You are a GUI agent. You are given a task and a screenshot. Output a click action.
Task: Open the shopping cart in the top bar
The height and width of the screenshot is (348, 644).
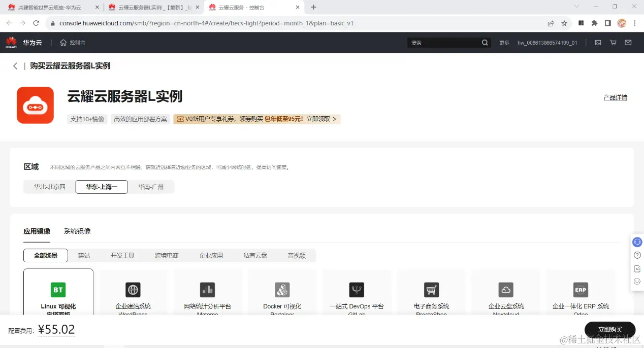click(613, 43)
